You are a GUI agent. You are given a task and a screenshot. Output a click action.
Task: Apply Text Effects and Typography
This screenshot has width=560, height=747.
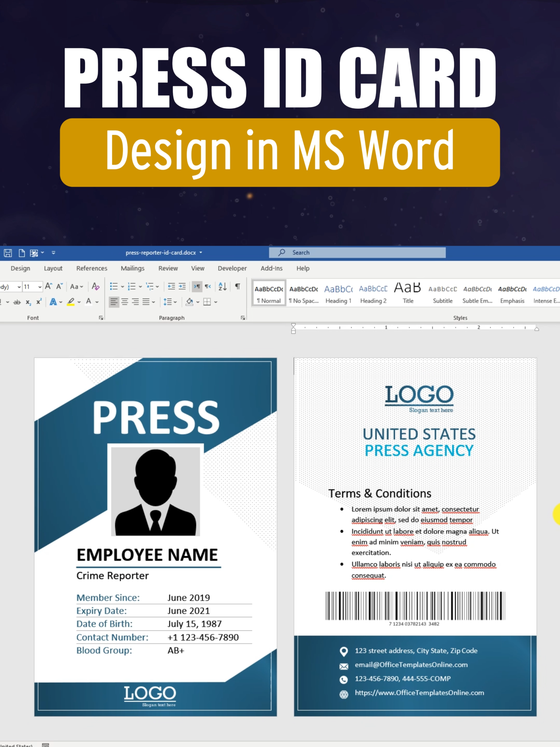coord(53,302)
